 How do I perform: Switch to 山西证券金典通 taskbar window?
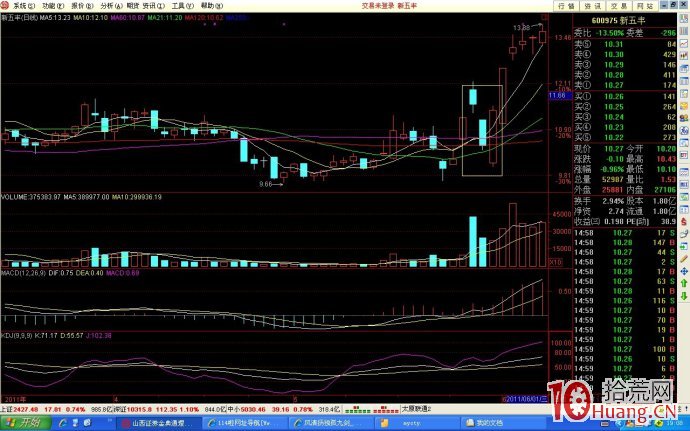(x=159, y=423)
